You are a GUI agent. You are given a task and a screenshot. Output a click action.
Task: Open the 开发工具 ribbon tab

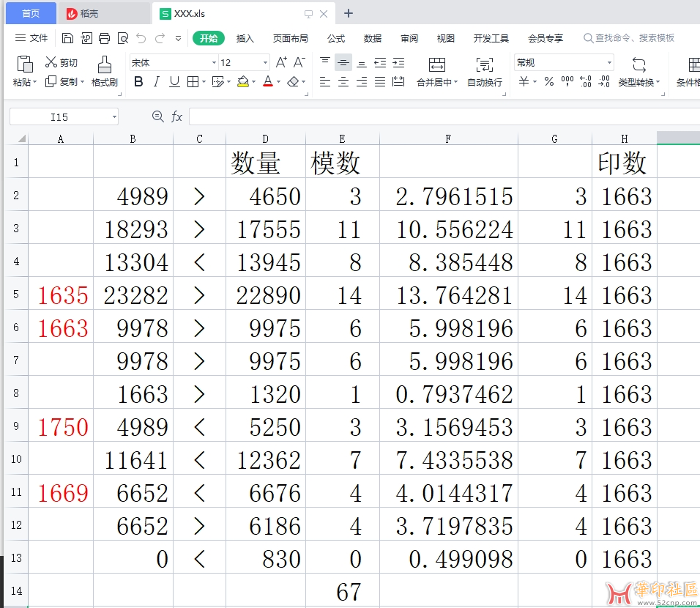tap(491, 38)
